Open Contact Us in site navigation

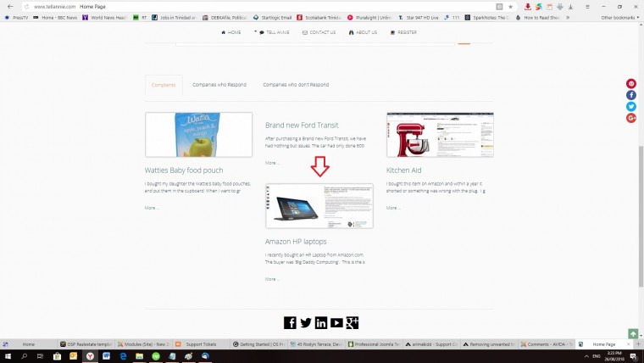click(x=319, y=32)
